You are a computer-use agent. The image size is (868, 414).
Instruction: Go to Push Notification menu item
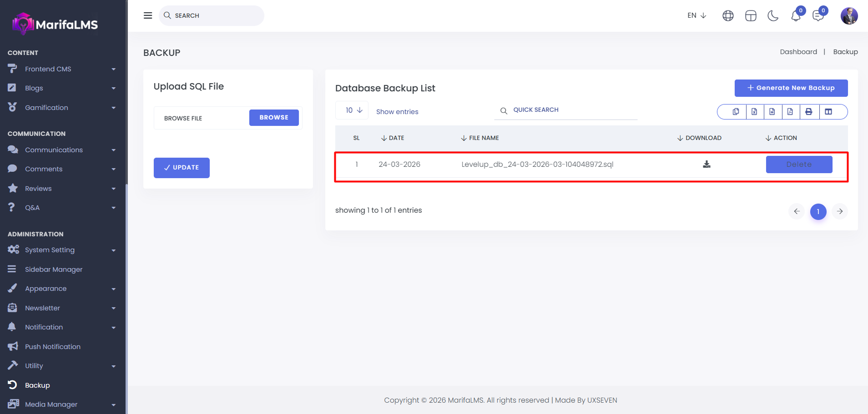pyautogui.click(x=52, y=347)
